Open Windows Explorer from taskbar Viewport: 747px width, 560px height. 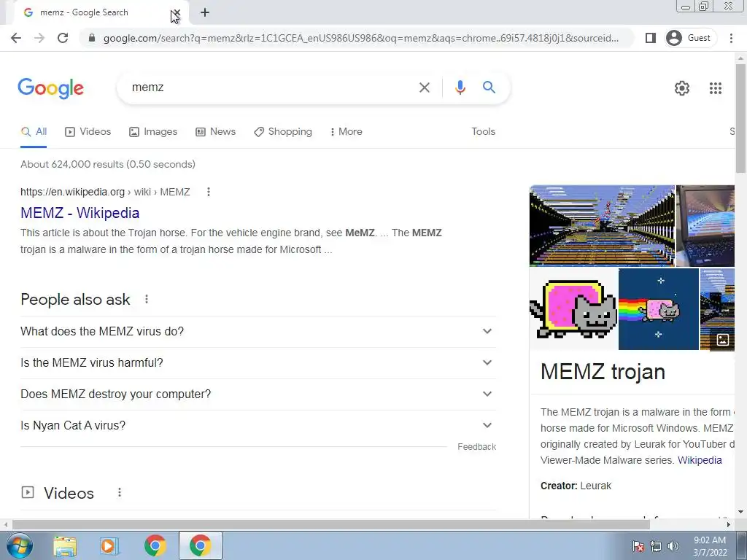[65, 545]
